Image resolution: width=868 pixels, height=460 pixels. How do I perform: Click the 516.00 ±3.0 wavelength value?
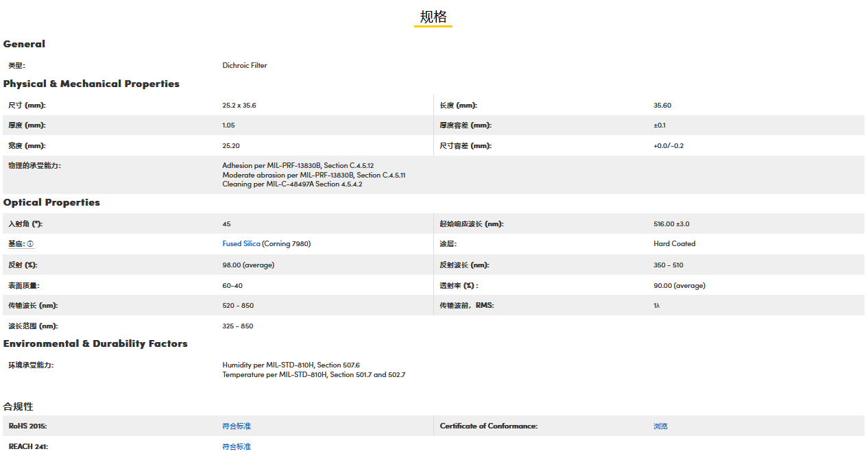671,224
